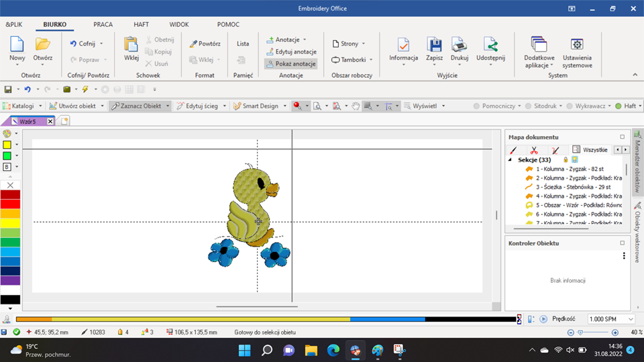Screen dimensions: 644x362
Task: Click the Edytuj anotacje button
Action: click(291, 52)
